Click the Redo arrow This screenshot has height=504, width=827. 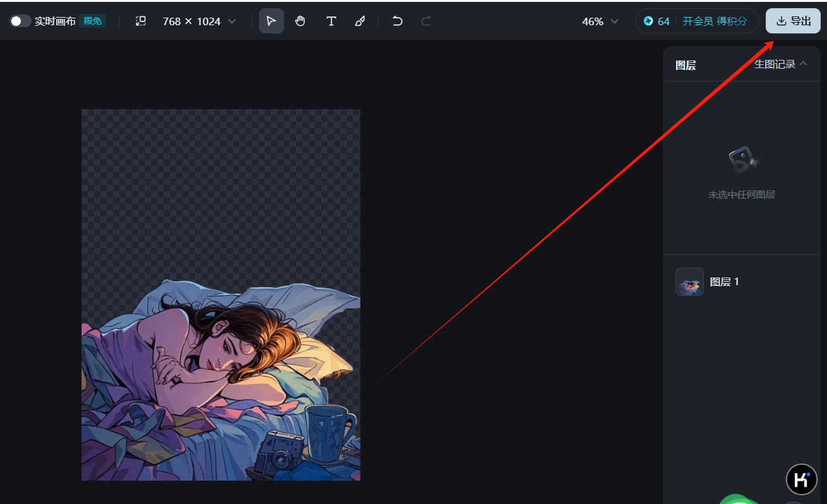[x=426, y=21]
